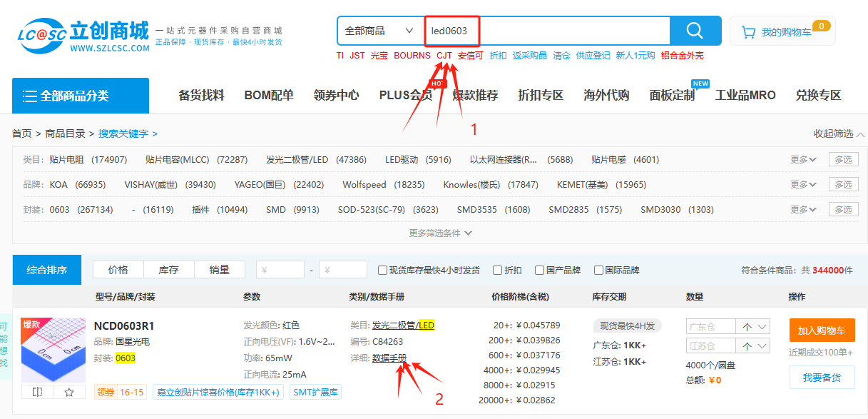Go to 首页 breadcrumb
868x419 pixels.
click(x=22, y=133)
